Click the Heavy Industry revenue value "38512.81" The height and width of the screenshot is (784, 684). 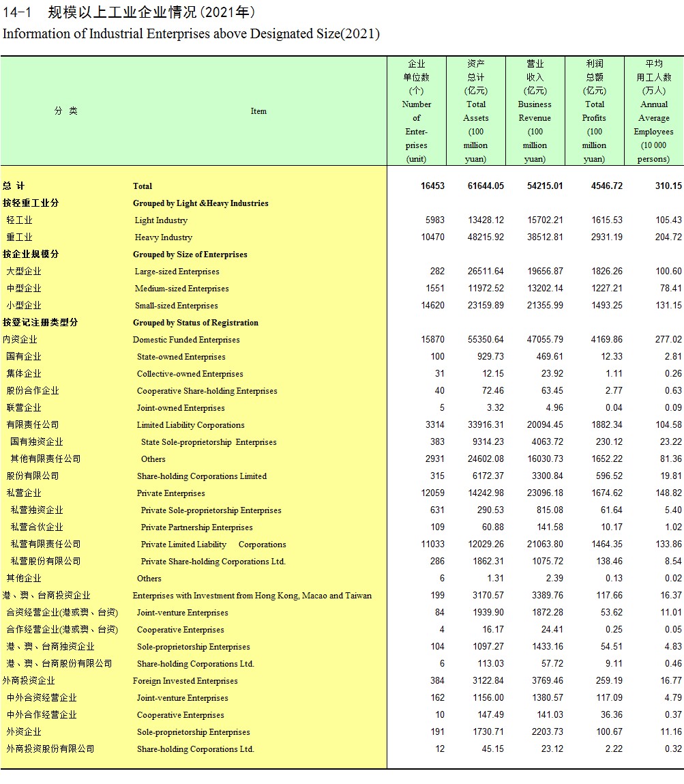(545, 237)
